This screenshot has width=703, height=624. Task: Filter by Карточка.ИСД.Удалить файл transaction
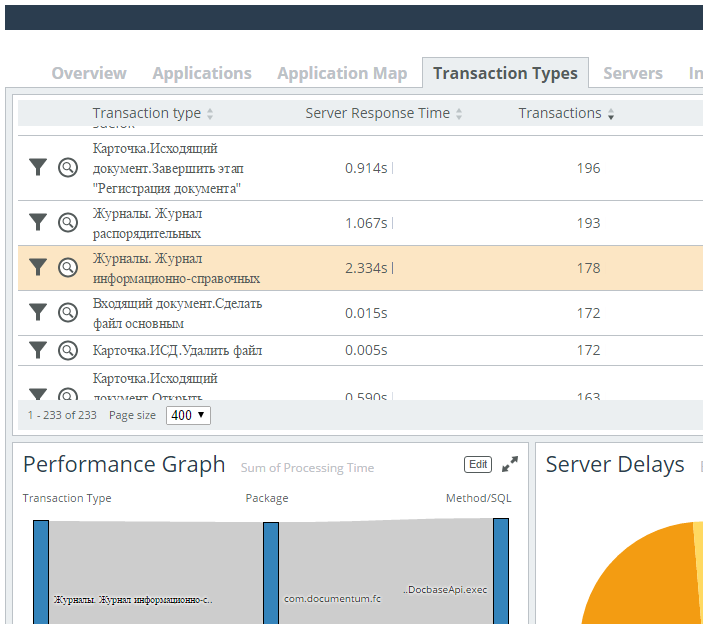coord(38,350)
